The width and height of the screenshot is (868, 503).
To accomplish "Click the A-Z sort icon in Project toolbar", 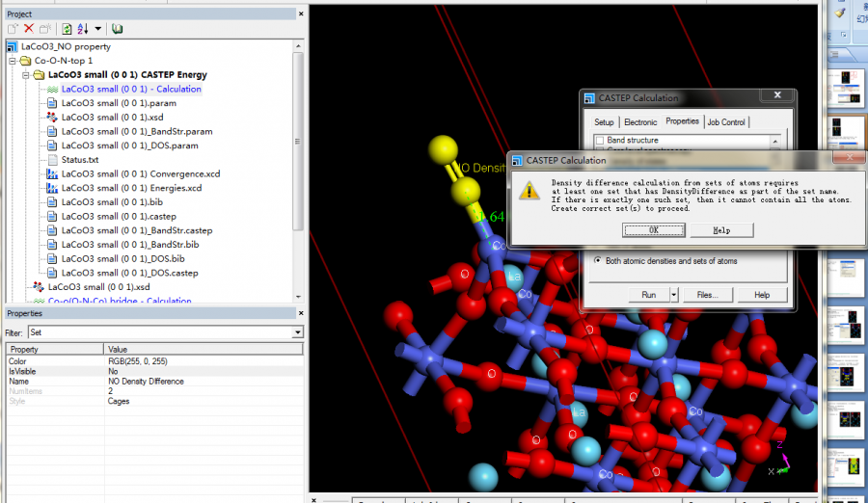I will click(x=81, y=29).
